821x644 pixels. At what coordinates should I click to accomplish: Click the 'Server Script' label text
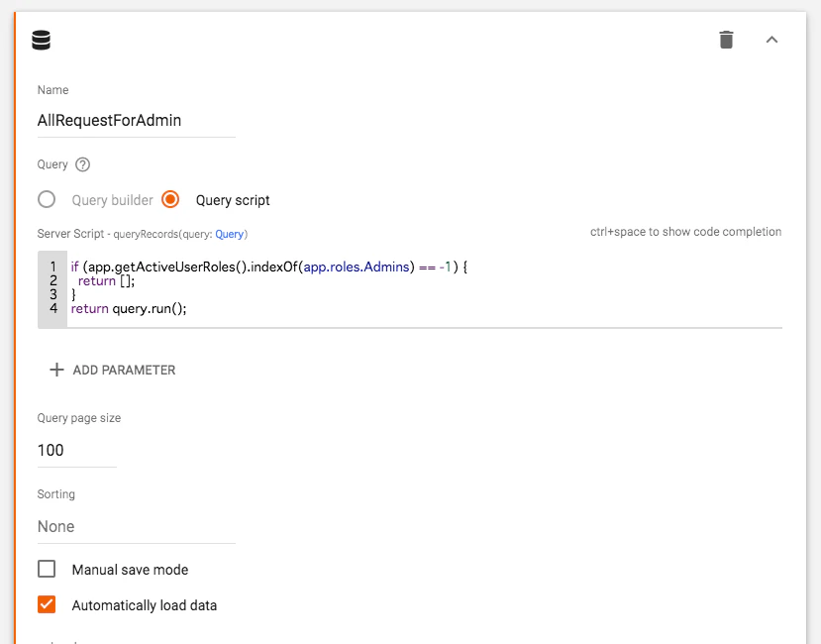70,234
